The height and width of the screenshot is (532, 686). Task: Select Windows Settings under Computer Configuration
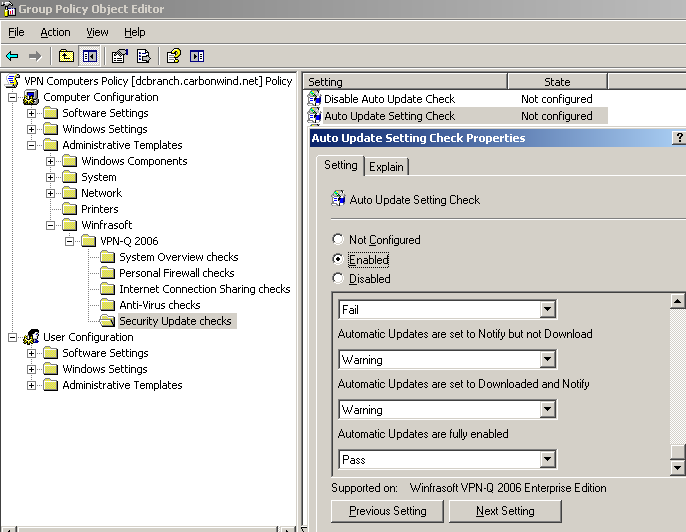tap(105, 129)
